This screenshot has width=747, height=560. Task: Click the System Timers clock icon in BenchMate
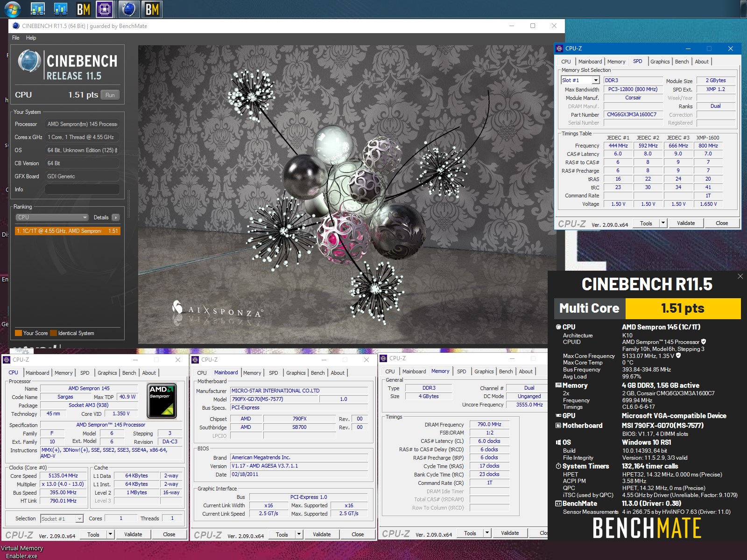(558, 466)
